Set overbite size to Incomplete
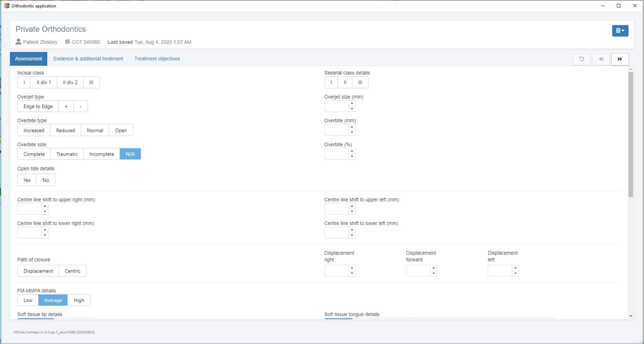Screen dimensions: 644x344 [x=102, y=154]
